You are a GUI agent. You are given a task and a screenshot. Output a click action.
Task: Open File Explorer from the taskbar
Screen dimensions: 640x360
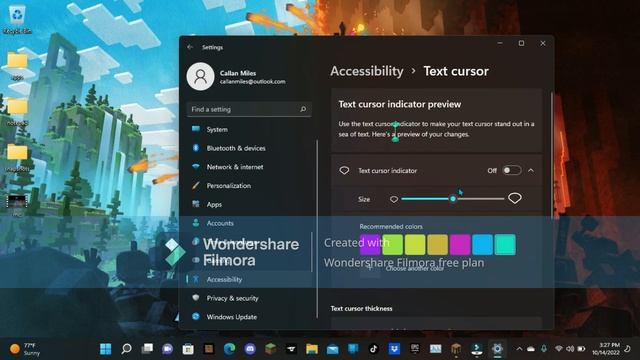click(312, 349)
